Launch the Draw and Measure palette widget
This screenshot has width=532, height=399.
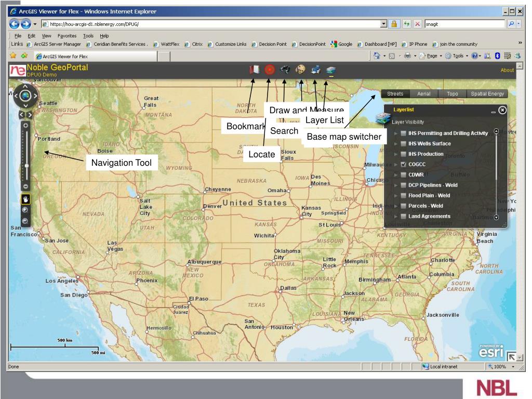(x=300, y=70)
